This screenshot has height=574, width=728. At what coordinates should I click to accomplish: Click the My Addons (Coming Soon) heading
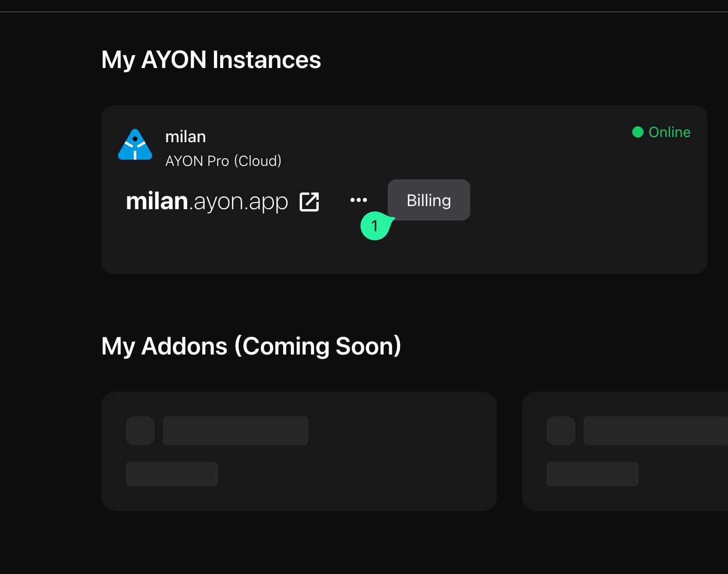click(x=252, y=346)
